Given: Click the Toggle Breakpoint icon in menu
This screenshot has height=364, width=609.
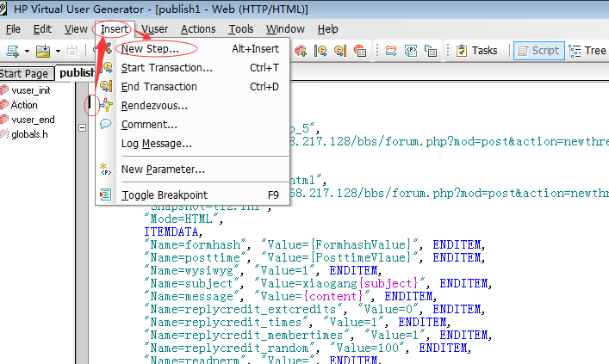Looking at the screenshot, I should [x=106, y=194].
